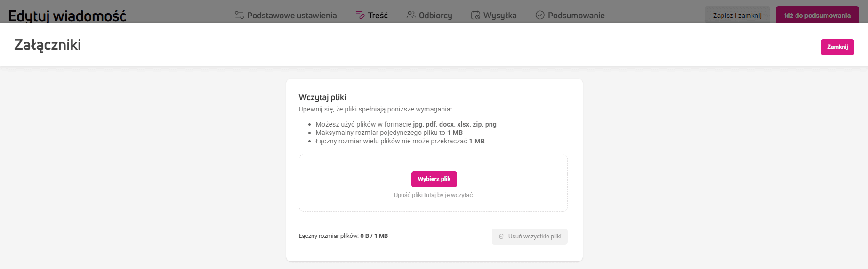Click the Usuń wszystkie pliki button text

[535, 237]
